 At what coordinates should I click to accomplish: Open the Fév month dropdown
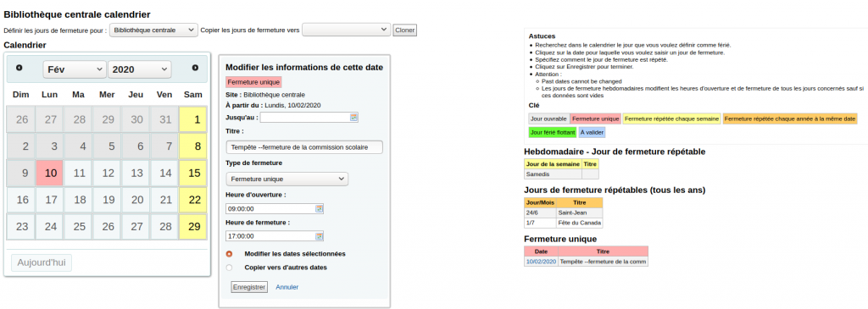coord(75,69)
